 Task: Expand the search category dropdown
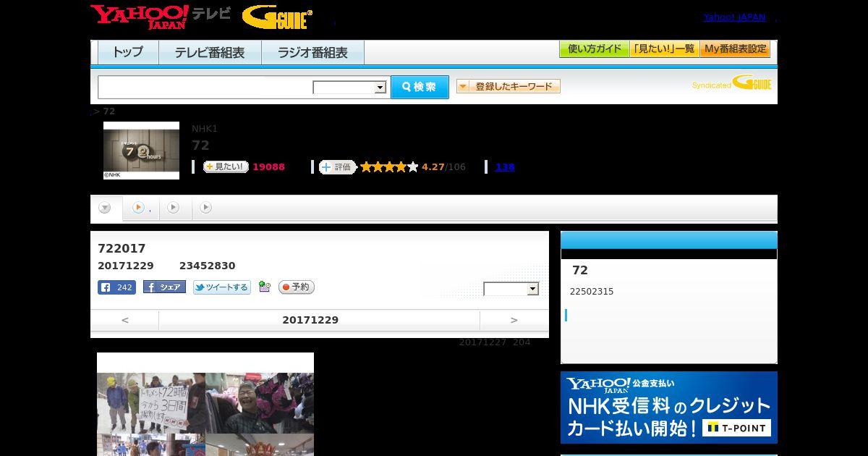coord(350,88)
